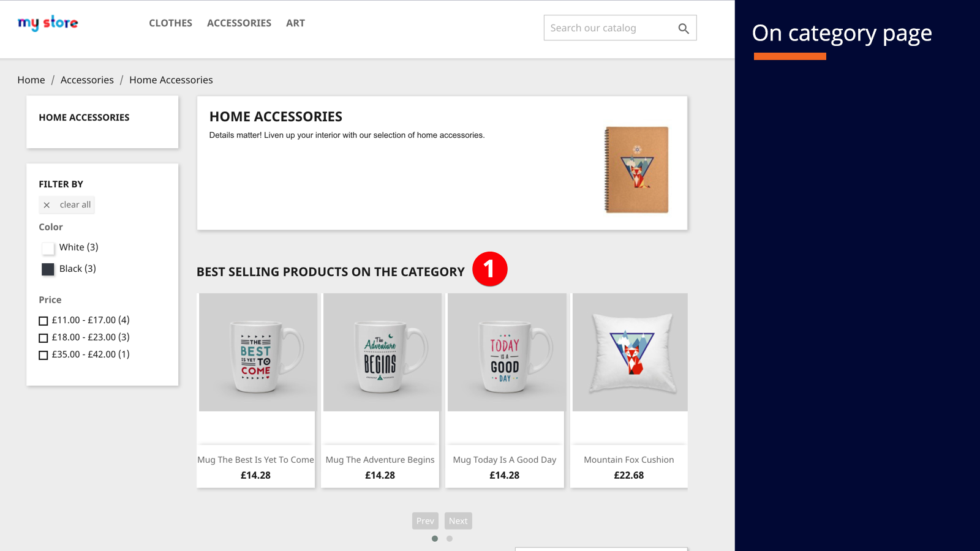
Task: Check the £11.00 - £17.00 price filter
Action: point(43,321)
